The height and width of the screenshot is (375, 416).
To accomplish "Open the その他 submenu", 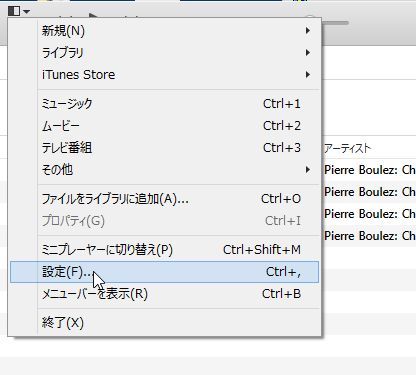I will [164, 170].
